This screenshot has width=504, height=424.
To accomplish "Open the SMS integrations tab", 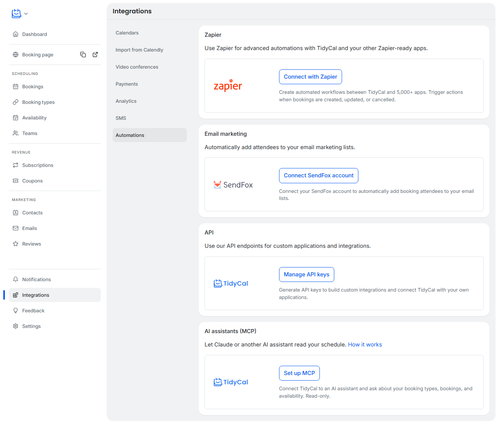I will click(150, 118).
